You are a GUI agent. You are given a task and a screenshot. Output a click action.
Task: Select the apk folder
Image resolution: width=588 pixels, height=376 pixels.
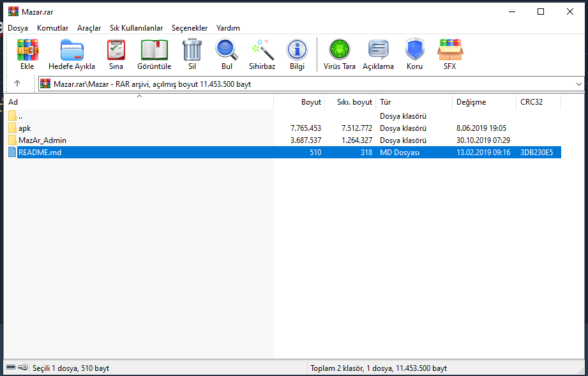24,128
